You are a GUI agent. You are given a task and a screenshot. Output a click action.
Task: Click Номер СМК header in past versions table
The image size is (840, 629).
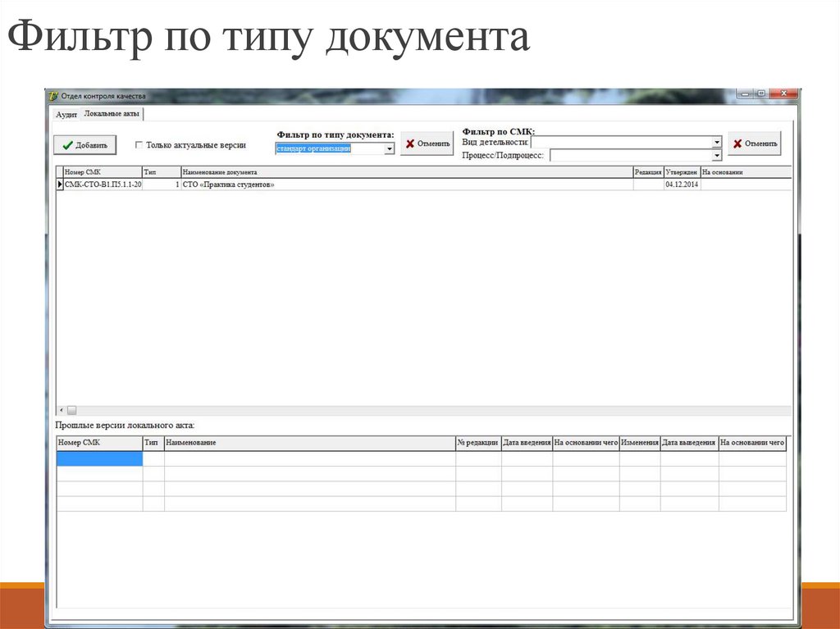(99, 443)
